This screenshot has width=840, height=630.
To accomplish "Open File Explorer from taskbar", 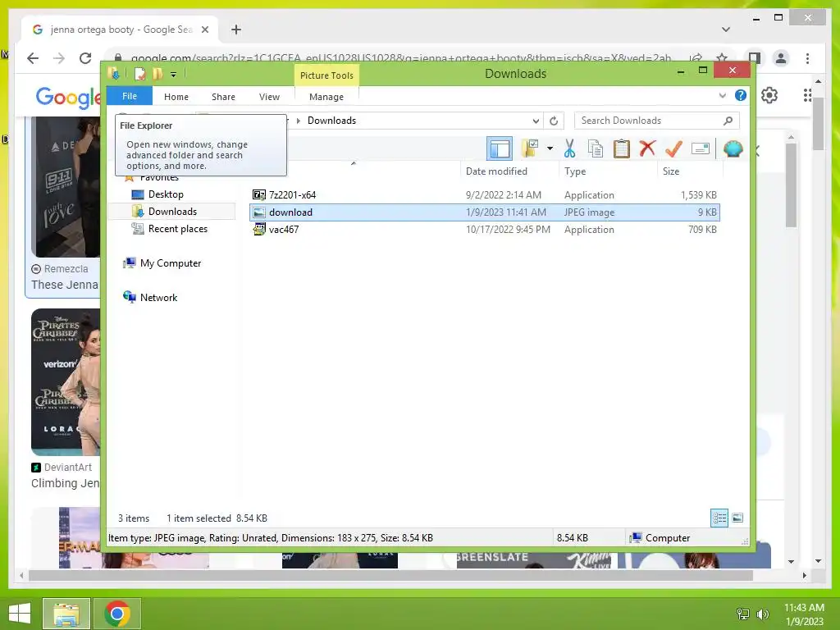I will click(x=66, y=614).
